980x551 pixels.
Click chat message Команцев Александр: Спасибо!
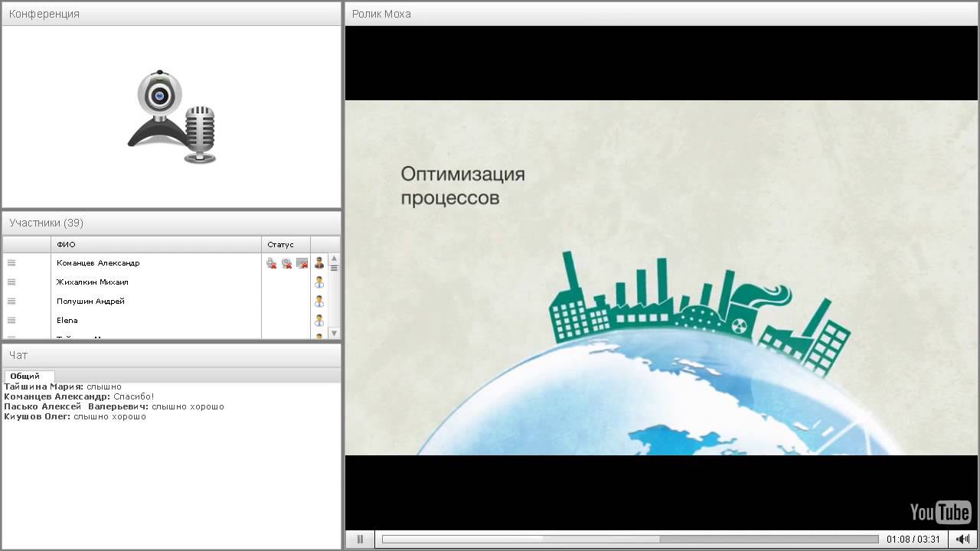[79, 396]
